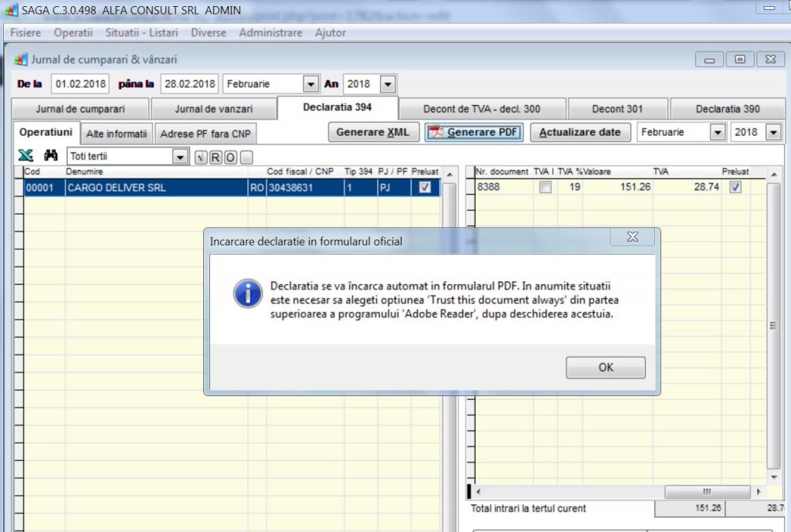Screen dimensions: 791x532
Task: Click the R filter button
Action: point(216,158)
